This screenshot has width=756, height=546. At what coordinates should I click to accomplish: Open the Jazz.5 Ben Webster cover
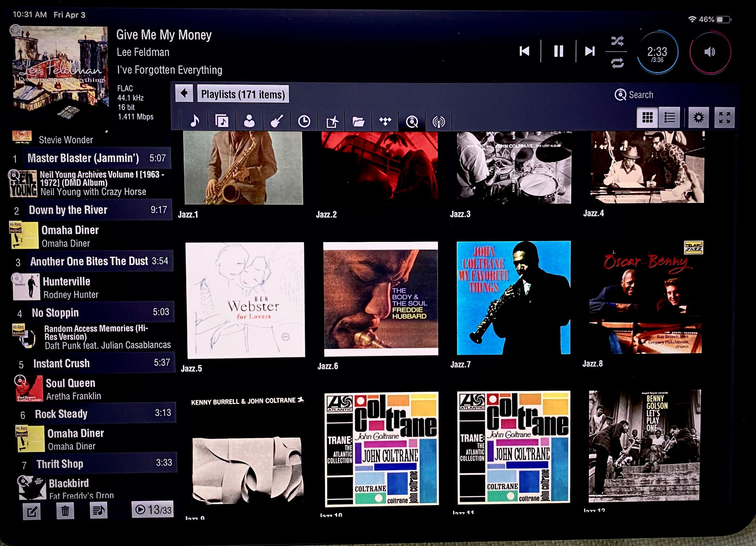pos(245,300)
